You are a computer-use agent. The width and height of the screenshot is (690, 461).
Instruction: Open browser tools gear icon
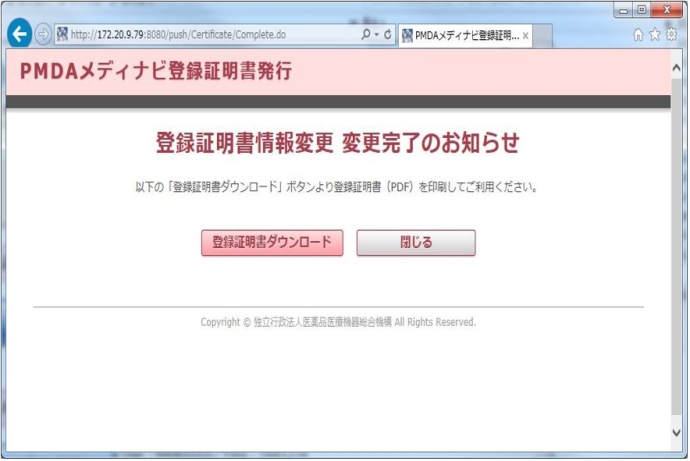[x=671, y=34]
